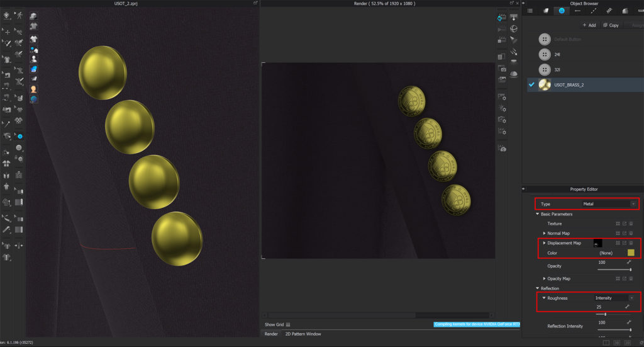Screen dimensions: 644x347
Task: Toggle the Show Grid checkbox
Action: 288,324
